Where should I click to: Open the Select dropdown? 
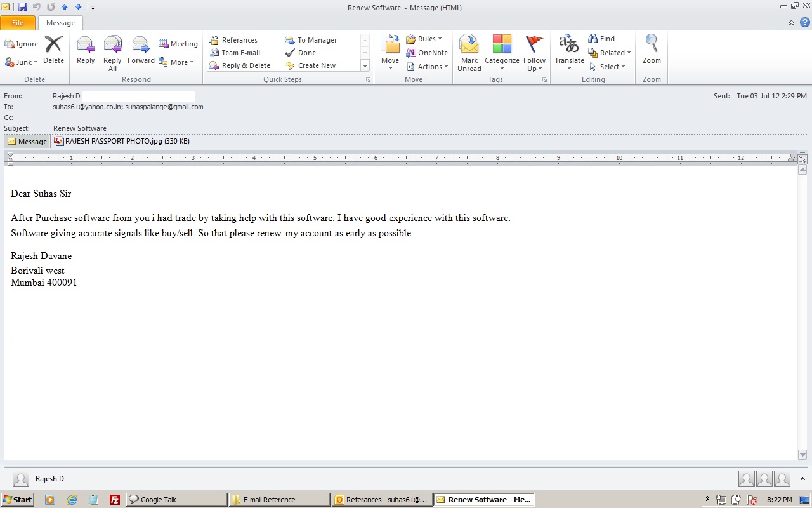click(607, 67)
